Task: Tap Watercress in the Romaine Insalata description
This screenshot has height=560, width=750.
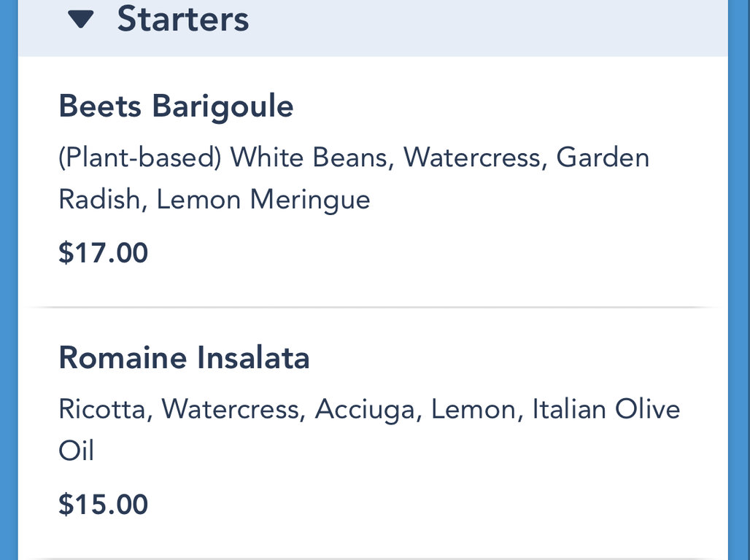Action: pos(231,409)
